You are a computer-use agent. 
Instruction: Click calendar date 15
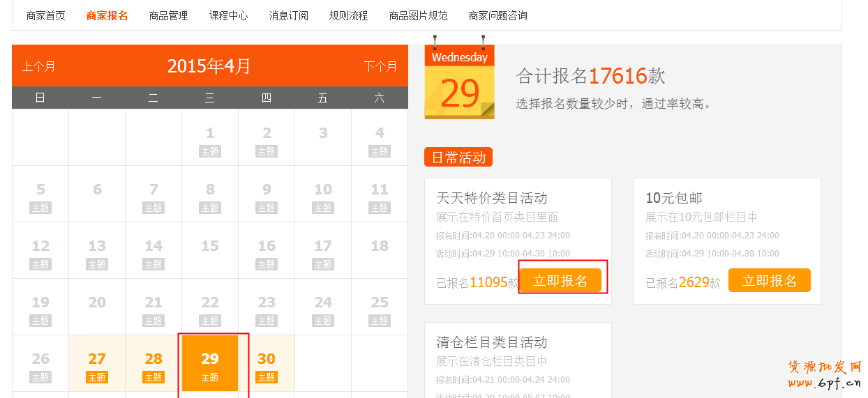tap(210, 250)
